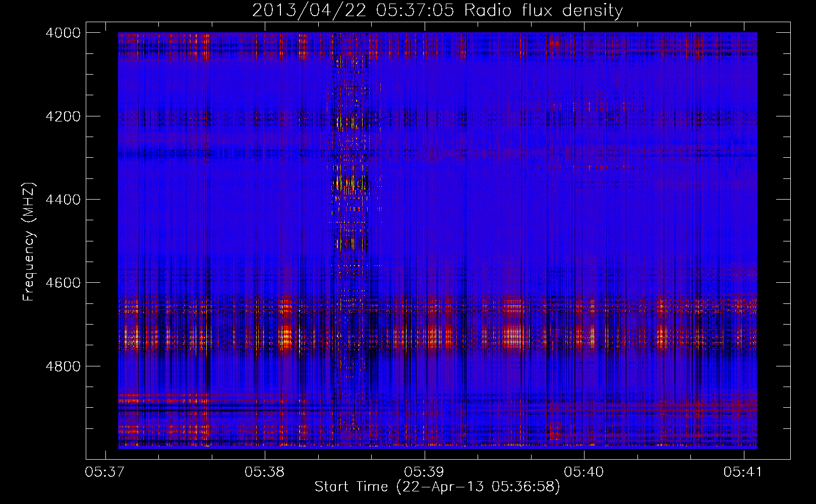Screen dimensions: 816x504
Task: Click the 'Start Time (22-Apr-13 05:36:58)' label
Action: pyautogui.click(x=437, y=487)
